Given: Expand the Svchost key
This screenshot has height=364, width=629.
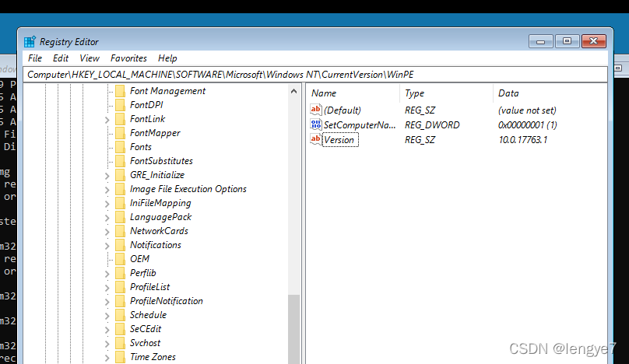Looking at the screenshot, I should pyautogui.click(x=107, y=344).
